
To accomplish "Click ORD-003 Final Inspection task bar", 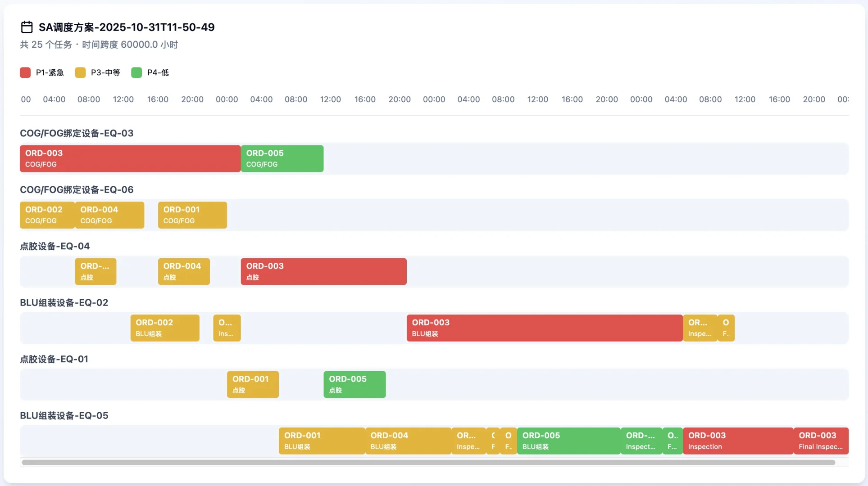I will [x=821, y=441].
